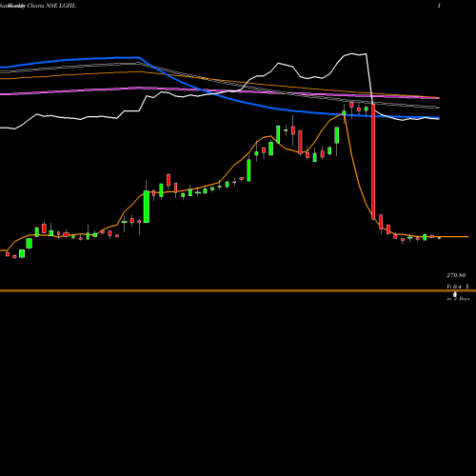Click the tall red crash candlestick
This screenshot has width=476, height=476.
(x=373, y=162)
